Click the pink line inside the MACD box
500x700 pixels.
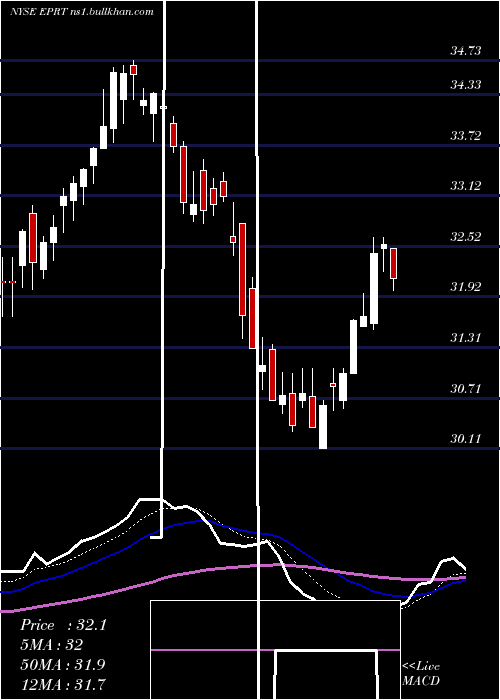[x=275, y=650]
